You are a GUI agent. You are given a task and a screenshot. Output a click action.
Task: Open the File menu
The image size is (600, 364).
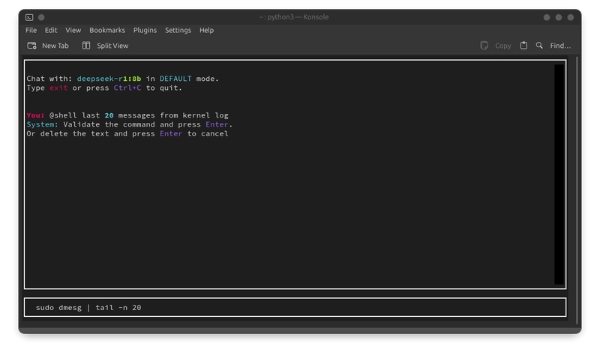pyautogui.click(x=31, y=30)
